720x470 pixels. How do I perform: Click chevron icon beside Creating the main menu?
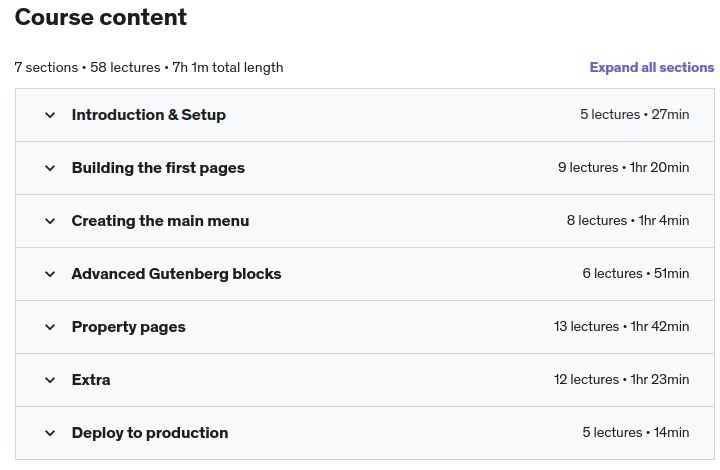pos(50,221)
